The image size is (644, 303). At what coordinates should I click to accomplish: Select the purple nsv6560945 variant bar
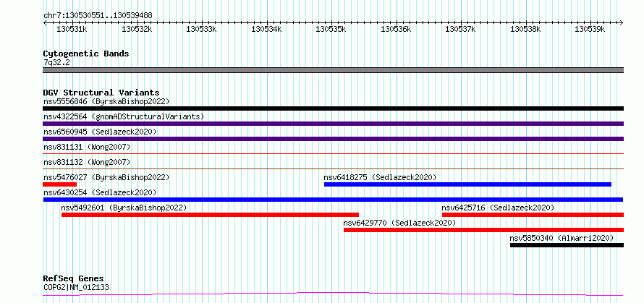333,139
